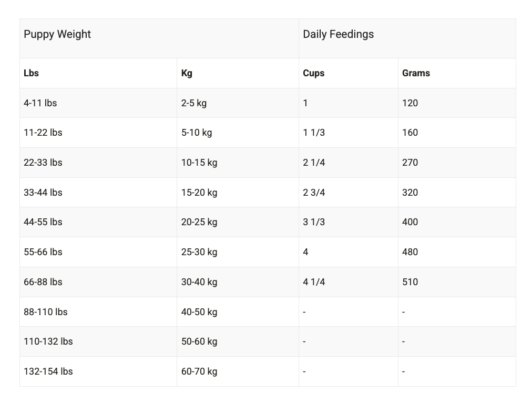This screenshot has width=532, height=402.
Task: Select the 88-110 lbs cell
Action: coord(45,312)
